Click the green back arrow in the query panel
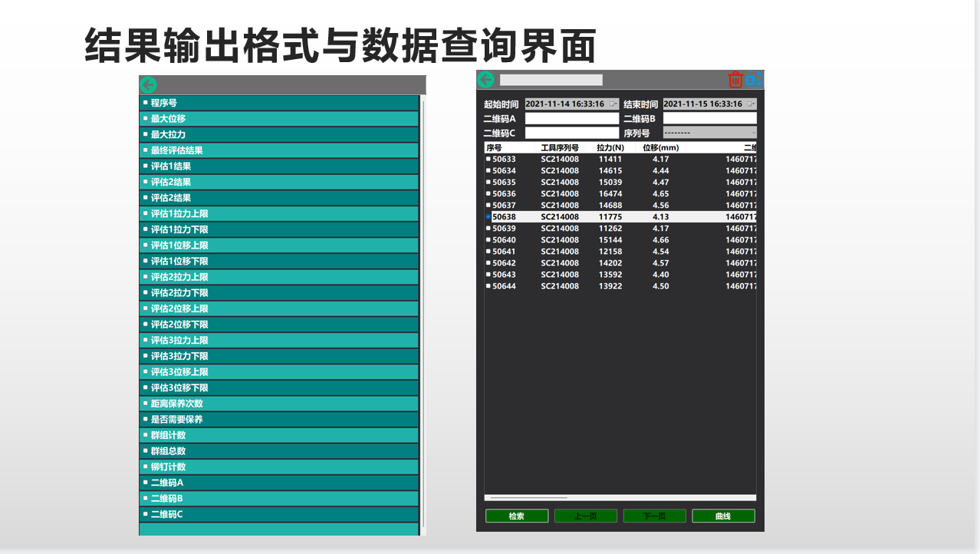 click(x=485, y=80)
